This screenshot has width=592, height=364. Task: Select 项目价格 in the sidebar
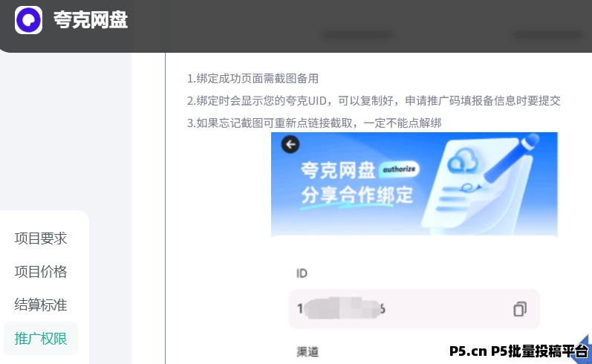tap(41, 271)
